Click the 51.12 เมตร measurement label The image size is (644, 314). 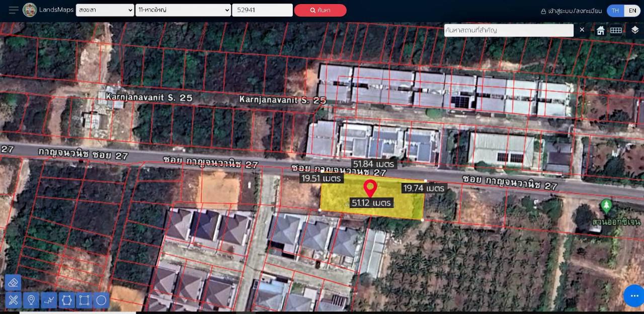click(372, 203)
